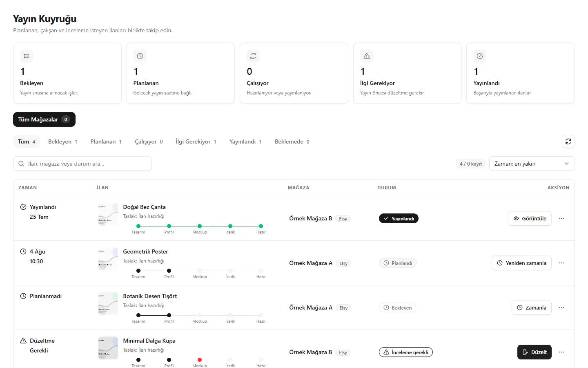Open more options for Minimal Dalga Kupa row
Viewport: 588px width, 368px height.
pos(561,352)
